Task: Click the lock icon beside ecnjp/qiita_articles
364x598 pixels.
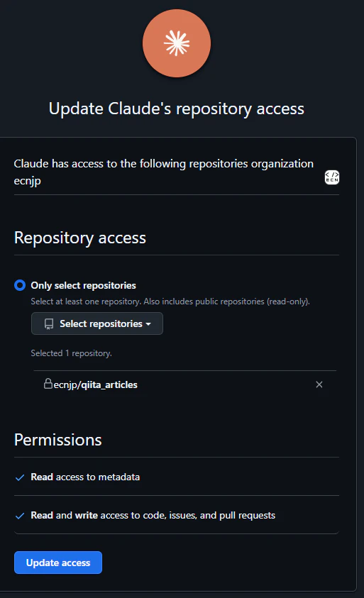Action: coord(48,383)
